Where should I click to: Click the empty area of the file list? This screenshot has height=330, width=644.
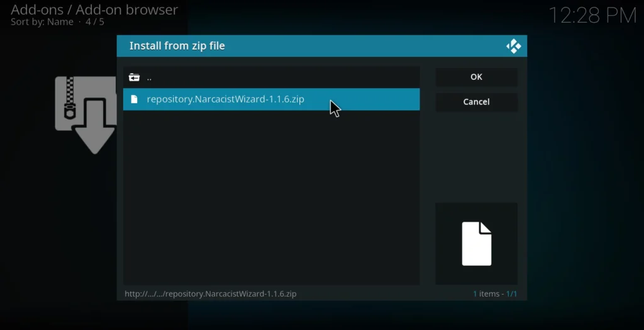[270, 195]
